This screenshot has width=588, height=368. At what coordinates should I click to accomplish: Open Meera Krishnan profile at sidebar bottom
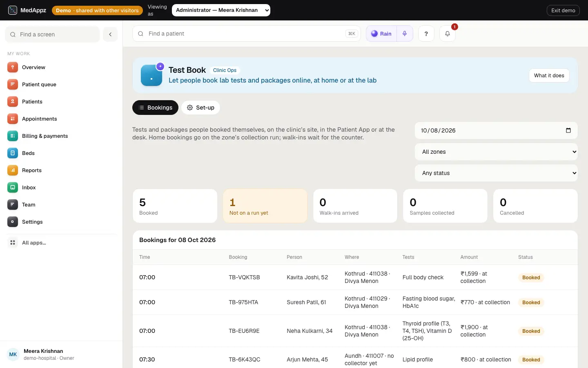click(x=61, y=354)
